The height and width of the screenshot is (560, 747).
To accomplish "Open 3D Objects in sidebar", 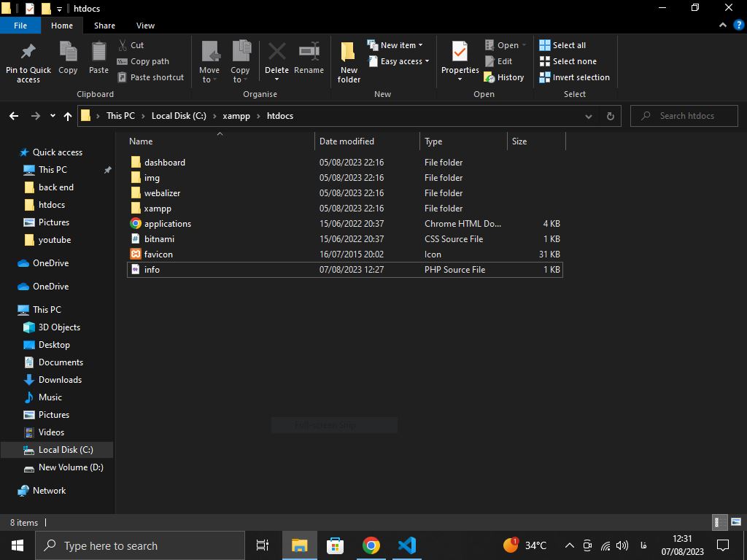I will 59,327.
